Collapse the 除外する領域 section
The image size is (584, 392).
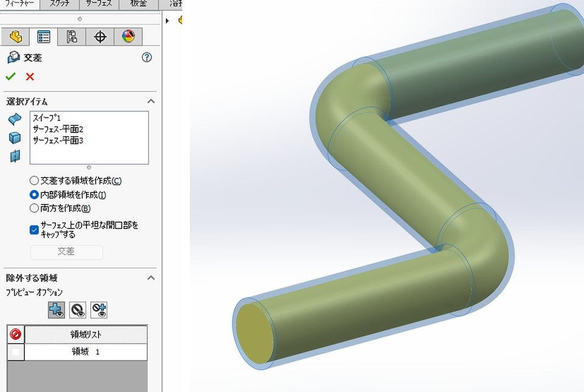(151, 278)
